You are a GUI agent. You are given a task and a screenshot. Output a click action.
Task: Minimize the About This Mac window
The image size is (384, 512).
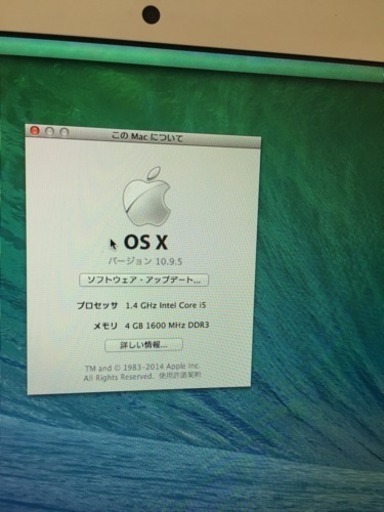[49, 132]
